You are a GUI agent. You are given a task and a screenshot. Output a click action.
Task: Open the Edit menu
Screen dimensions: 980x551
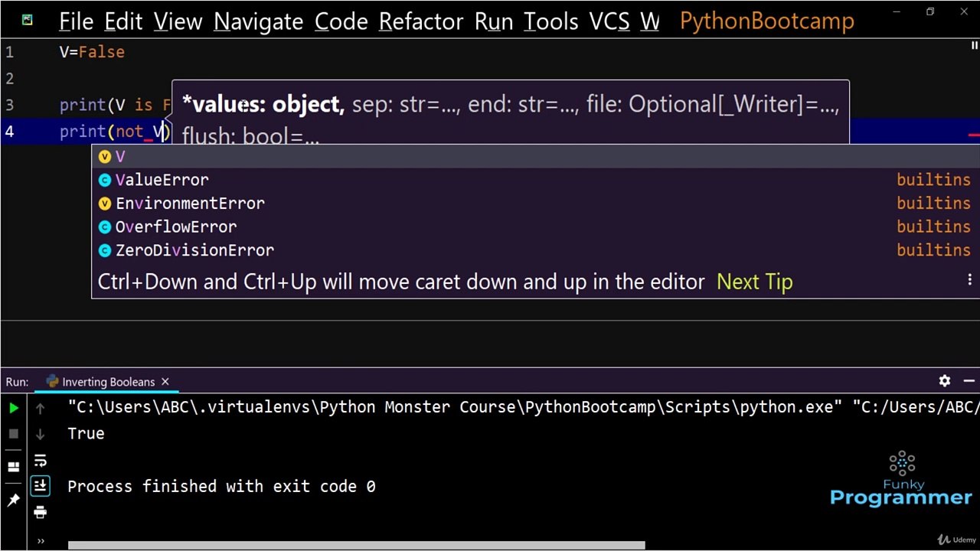pos(123,21)
